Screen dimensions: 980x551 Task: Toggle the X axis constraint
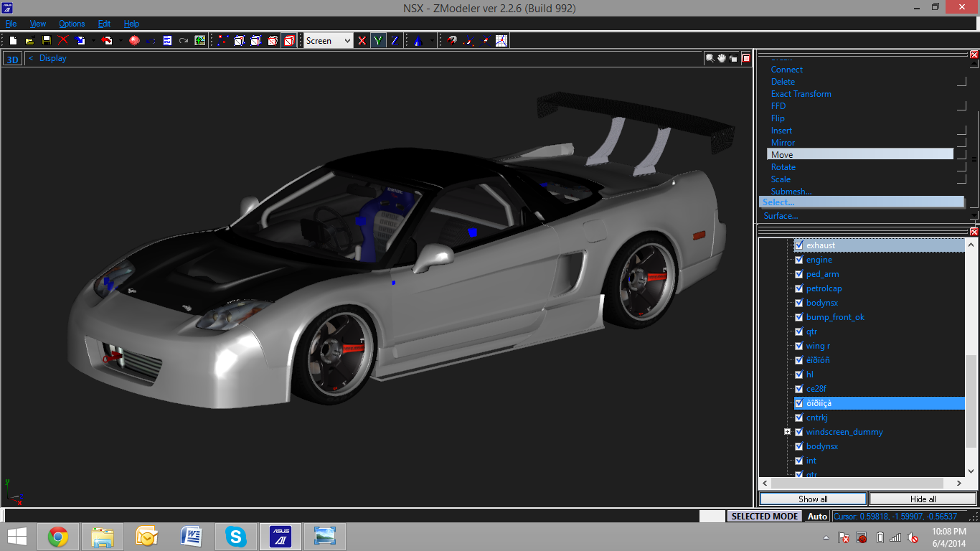tap(362, 41)
